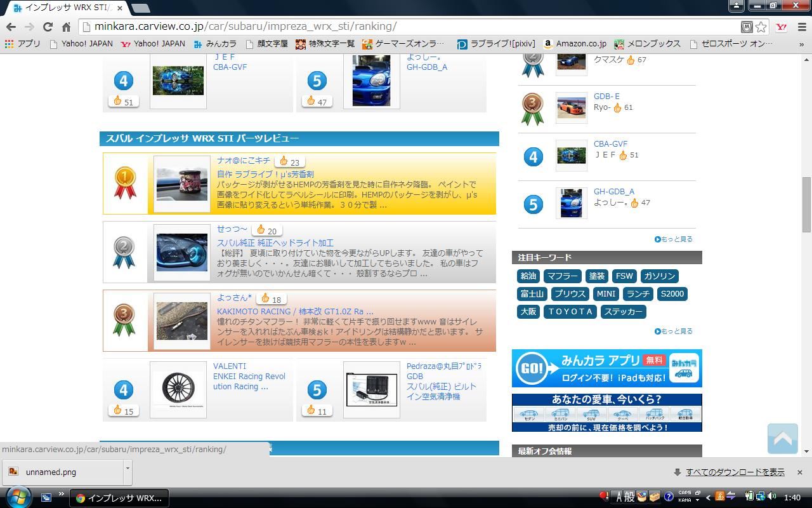
Task: Click the Chrome インプレッサ WRX taskbar button
Action: point(119,498)
